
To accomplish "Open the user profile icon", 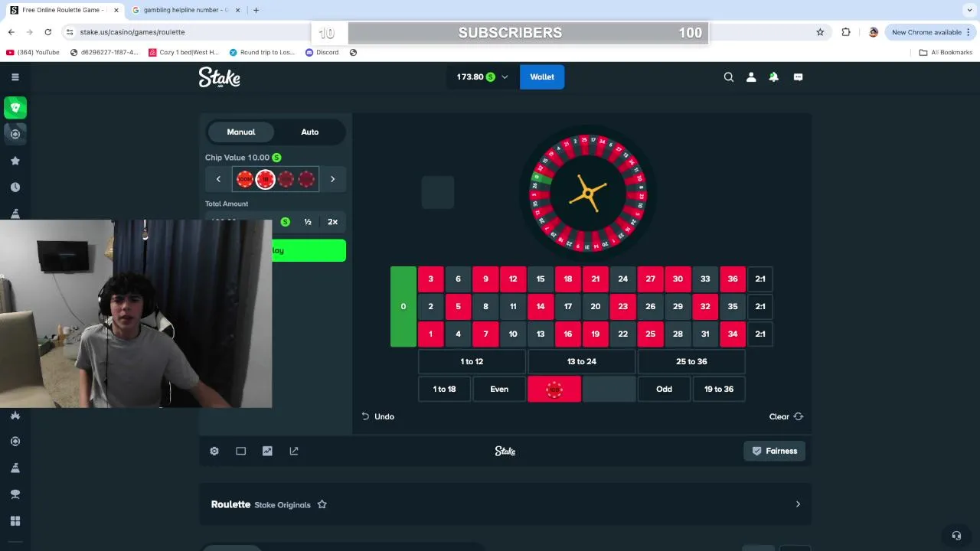I will [751, 77].
